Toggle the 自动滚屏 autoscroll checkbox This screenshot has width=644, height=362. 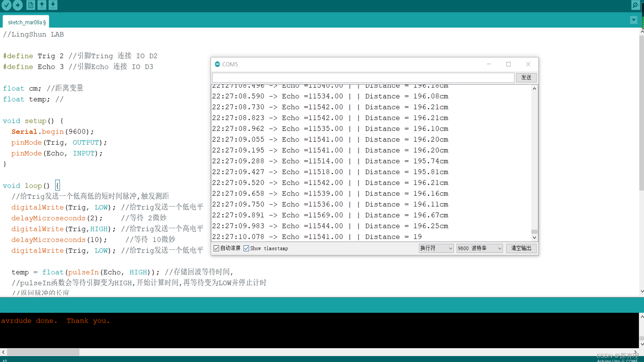coord(216,248)
